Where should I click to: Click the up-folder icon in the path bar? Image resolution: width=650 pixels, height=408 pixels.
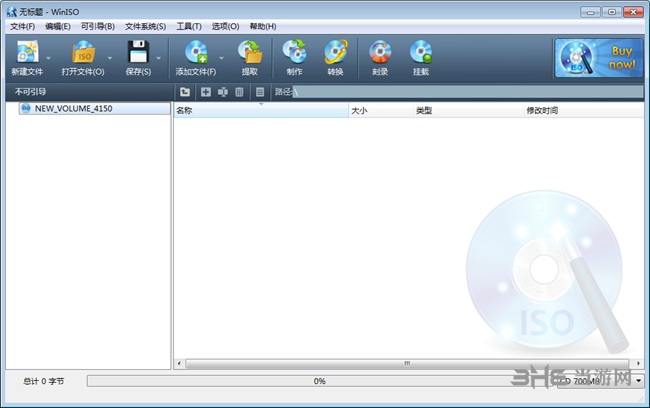click(185, 92)
